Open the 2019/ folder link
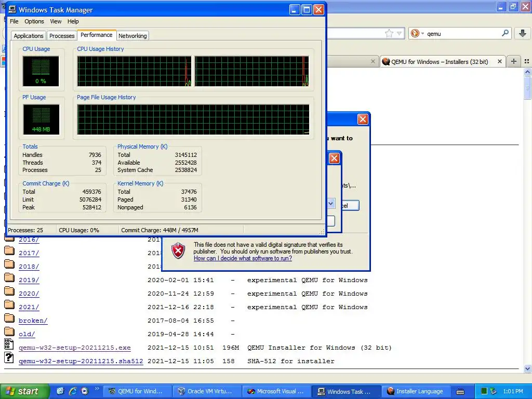 (29, 280)
